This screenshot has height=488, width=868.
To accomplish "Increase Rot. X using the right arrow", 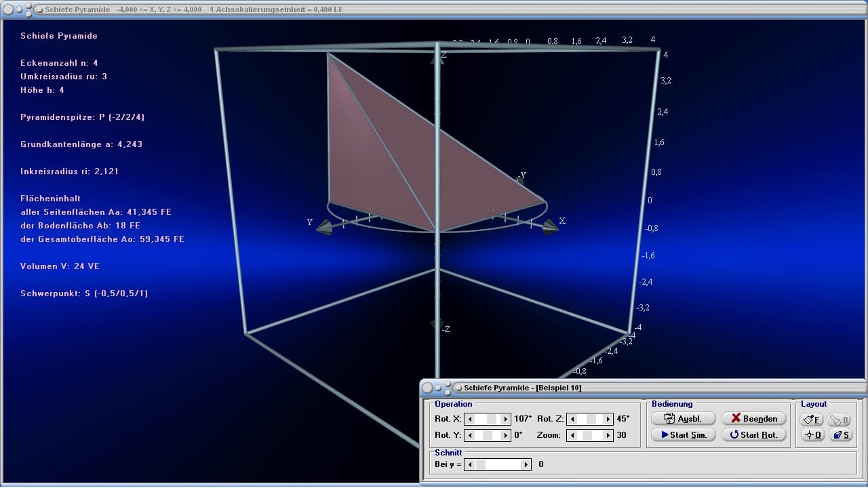I will pos(505,419).
